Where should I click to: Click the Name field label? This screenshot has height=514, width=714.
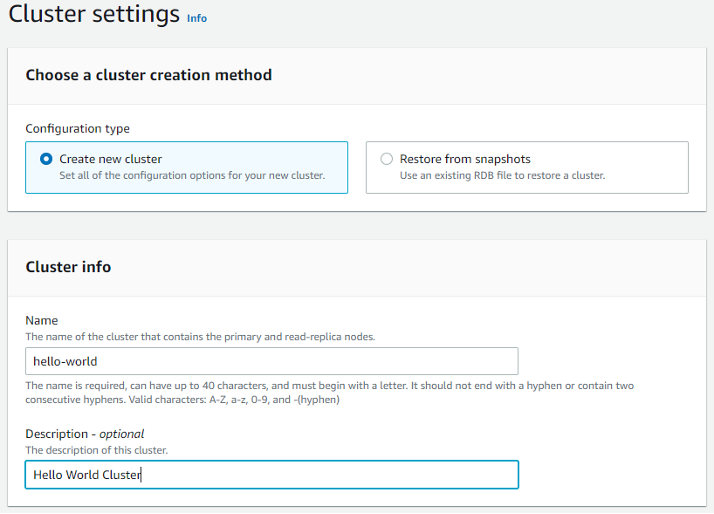(41, 321)
